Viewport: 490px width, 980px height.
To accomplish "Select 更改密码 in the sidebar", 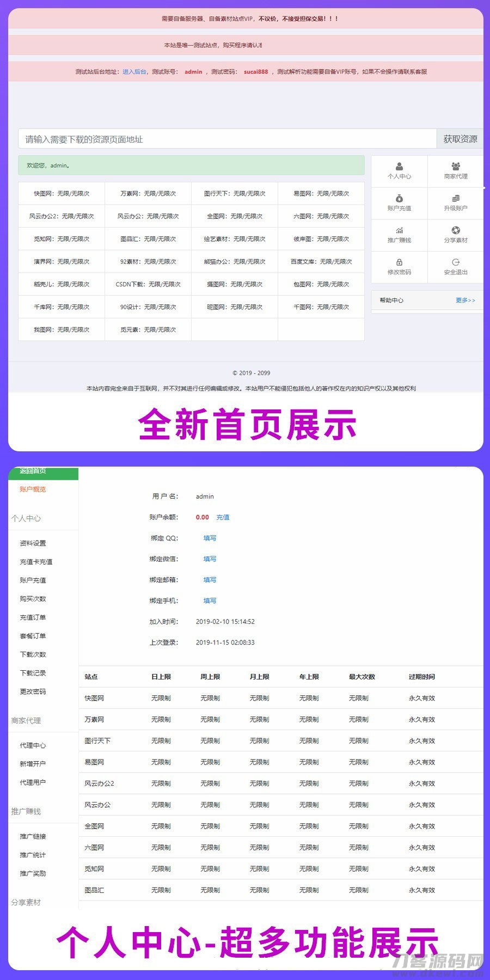I will tap(33, 691).
